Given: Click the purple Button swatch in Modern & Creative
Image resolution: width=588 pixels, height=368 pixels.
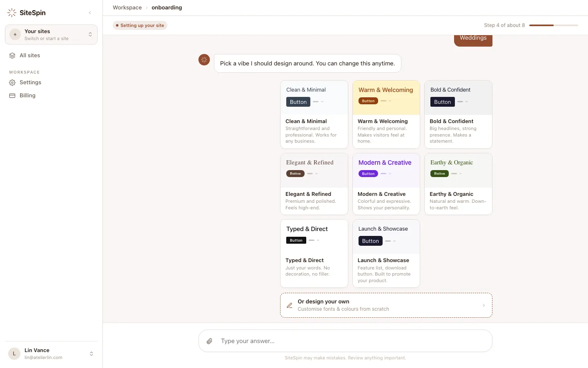Looking at the screenshot, I should click(368, 174).
